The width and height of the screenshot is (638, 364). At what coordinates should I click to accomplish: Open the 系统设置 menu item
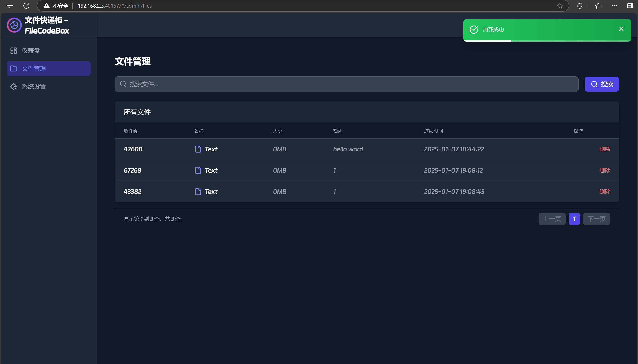click(34, 87)
